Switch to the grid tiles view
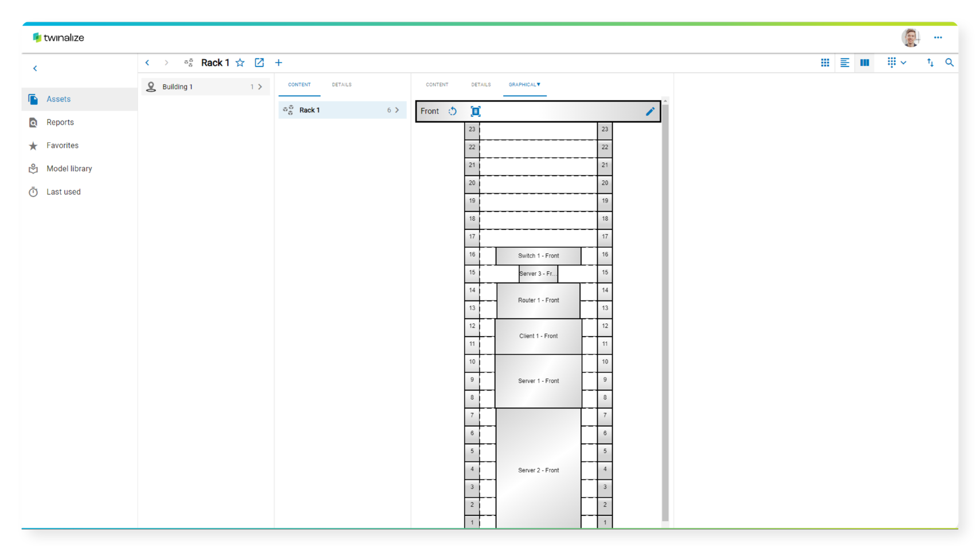980x551 pixels. click(x=825, y=63)
